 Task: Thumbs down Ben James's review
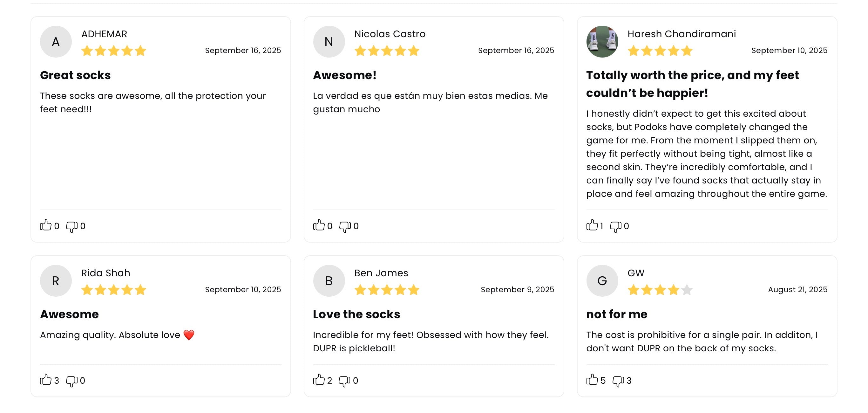[344, 381]
